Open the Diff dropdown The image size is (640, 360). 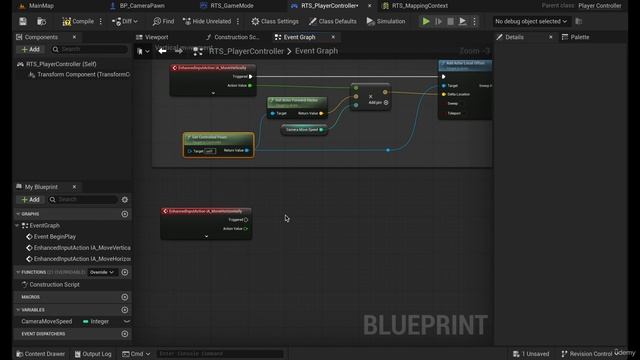click(125, 21)
